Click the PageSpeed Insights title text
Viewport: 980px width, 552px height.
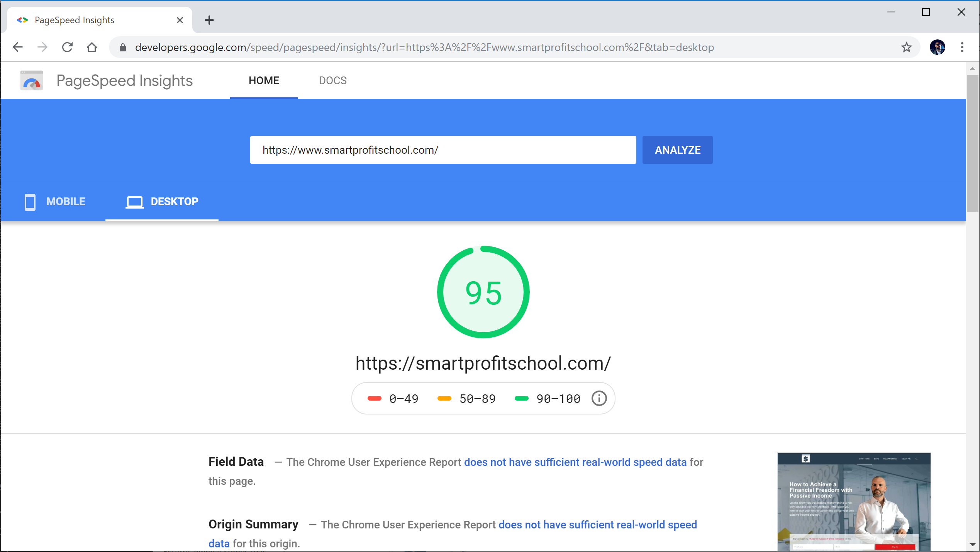click(x=124, y=80)
